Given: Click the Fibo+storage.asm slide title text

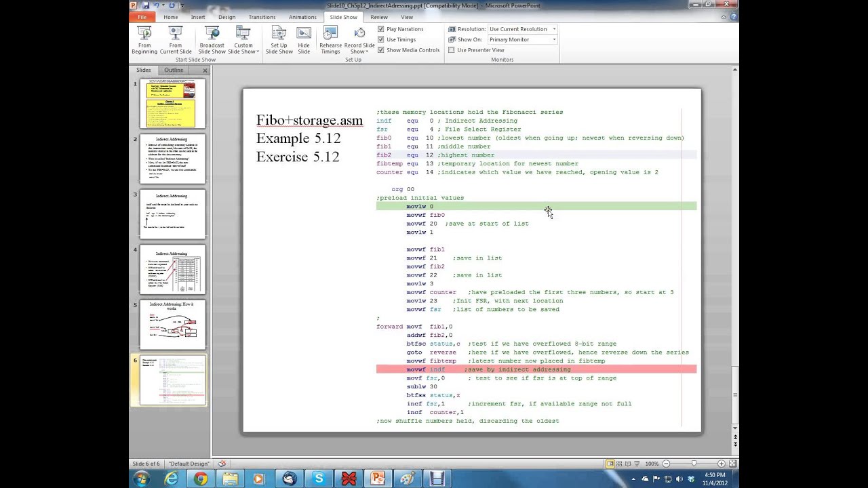Looking at the screenshot, I should pyautogui.click(x=309, y=121).
